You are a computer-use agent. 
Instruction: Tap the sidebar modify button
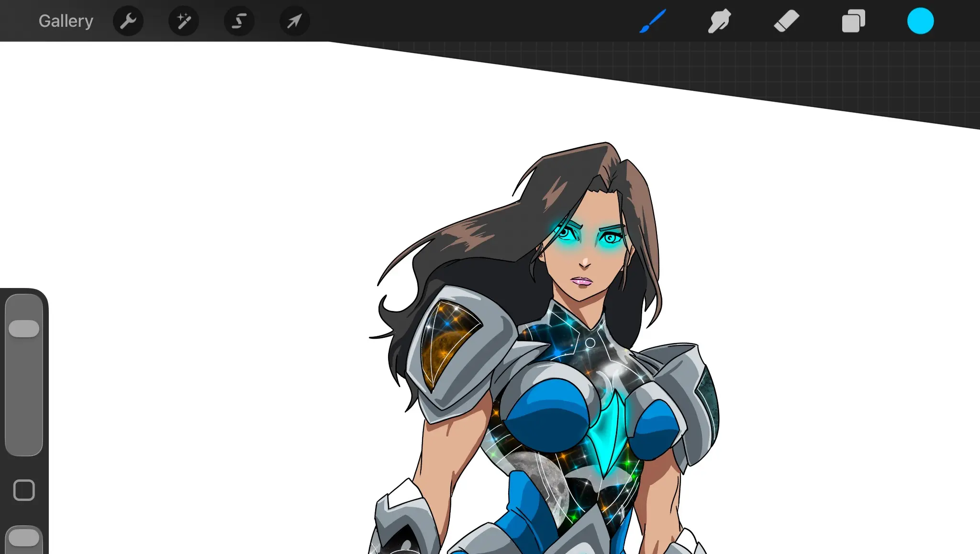24,489
